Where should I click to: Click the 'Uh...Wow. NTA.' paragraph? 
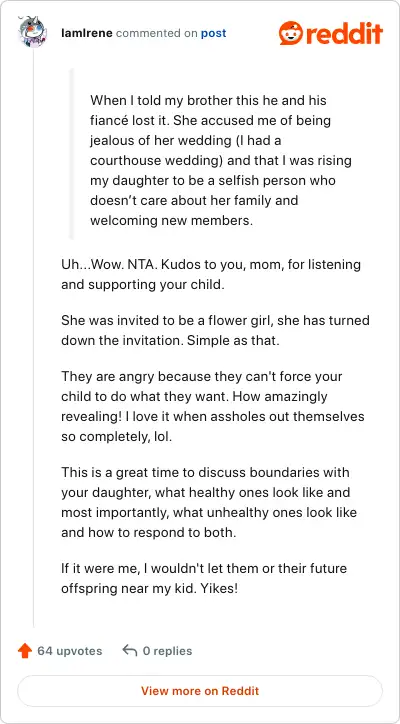click(x=211, y=274)
